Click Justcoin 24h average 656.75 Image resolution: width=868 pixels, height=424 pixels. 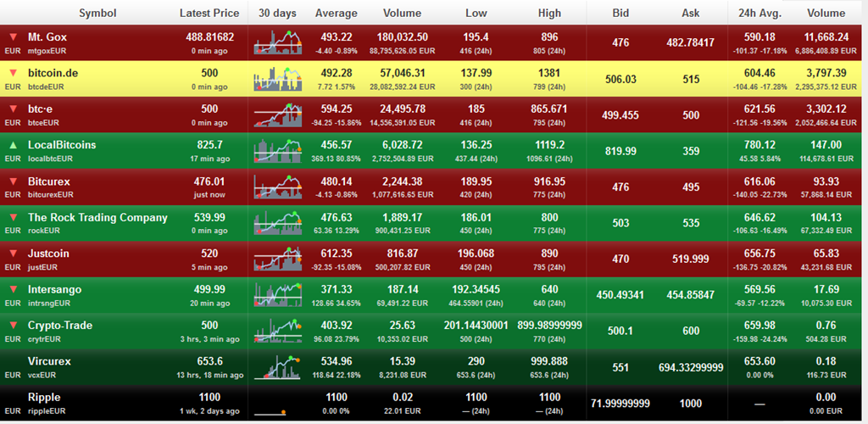pyautogui.click(x=759, y=253)
